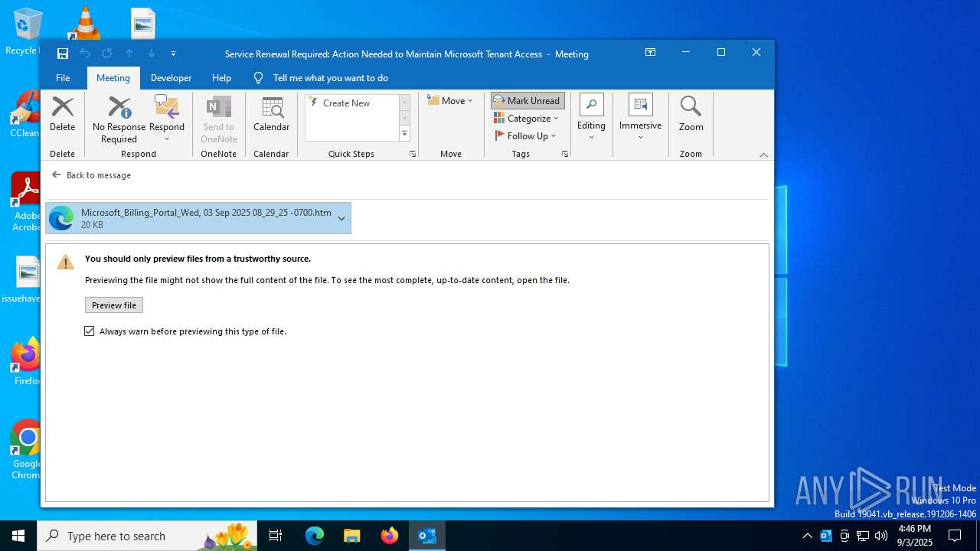Show hidden tray icons chevron
Viewport: 980px width, 551px height.
tap(807, 536)
